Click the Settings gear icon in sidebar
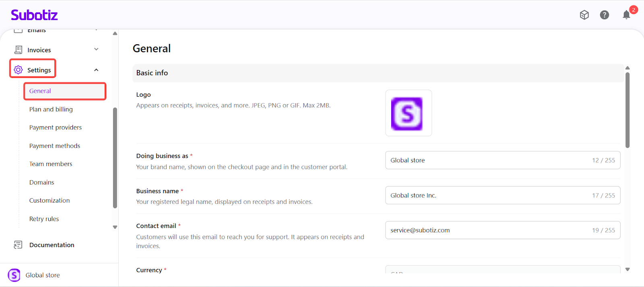Screen dimensions: 644x287 point(18,70)
